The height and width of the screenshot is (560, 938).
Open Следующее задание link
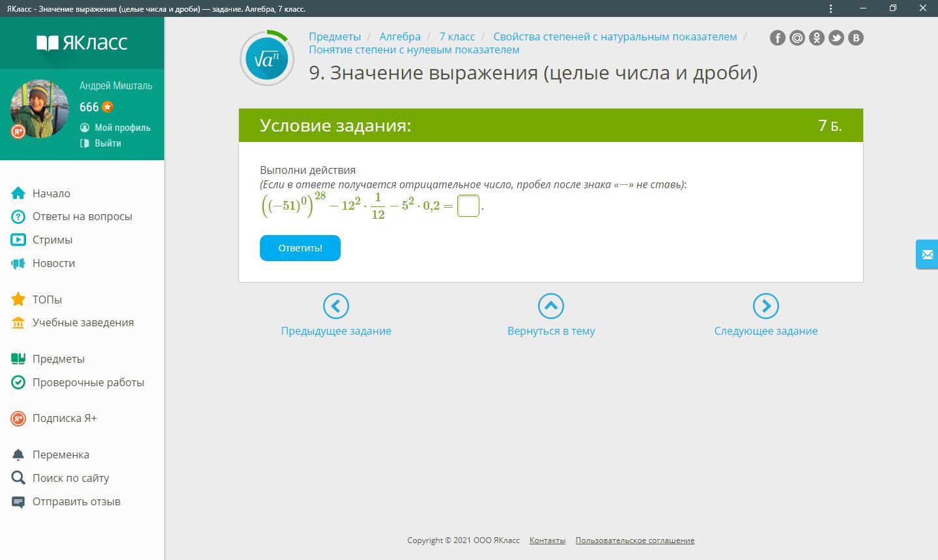coord(766,331)
